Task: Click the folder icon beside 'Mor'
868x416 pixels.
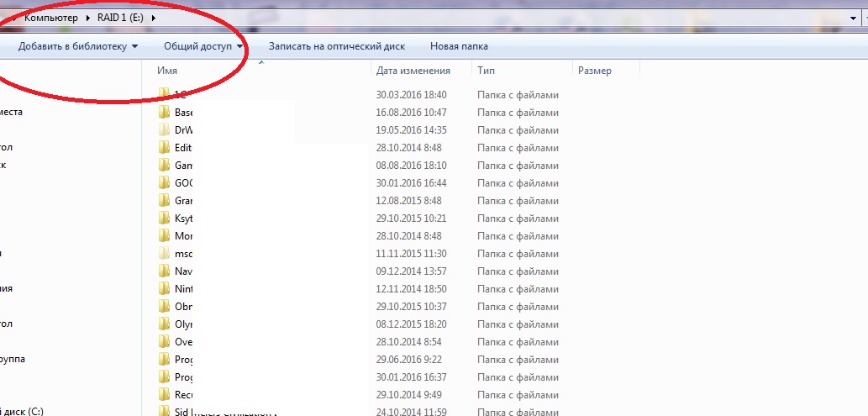Action: (164, 236)
